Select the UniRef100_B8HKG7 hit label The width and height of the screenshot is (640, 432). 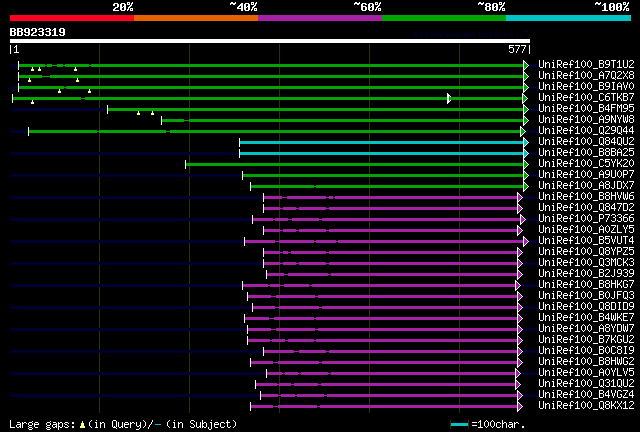pos(586,285)
